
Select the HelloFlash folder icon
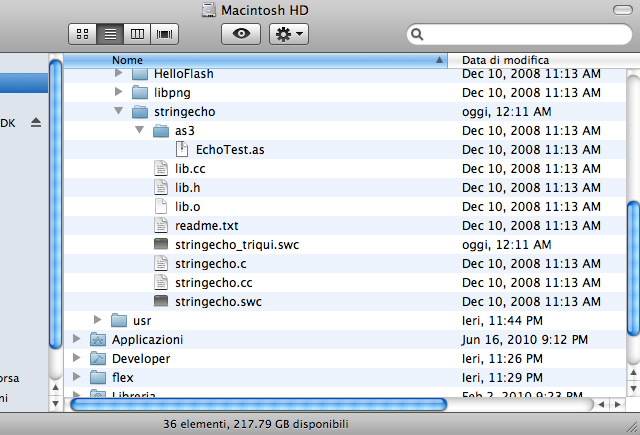tap(140, 74)
